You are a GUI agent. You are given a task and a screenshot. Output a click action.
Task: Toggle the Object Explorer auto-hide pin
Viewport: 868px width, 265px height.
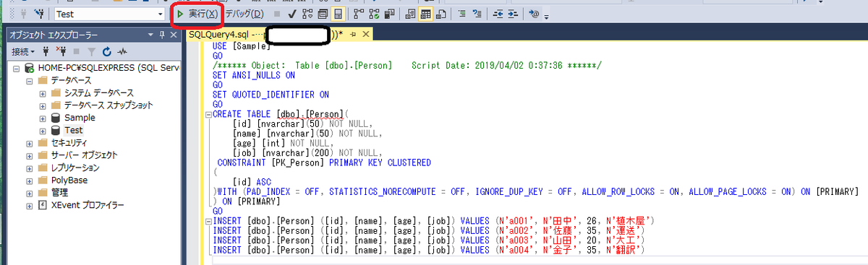[162, 34]
